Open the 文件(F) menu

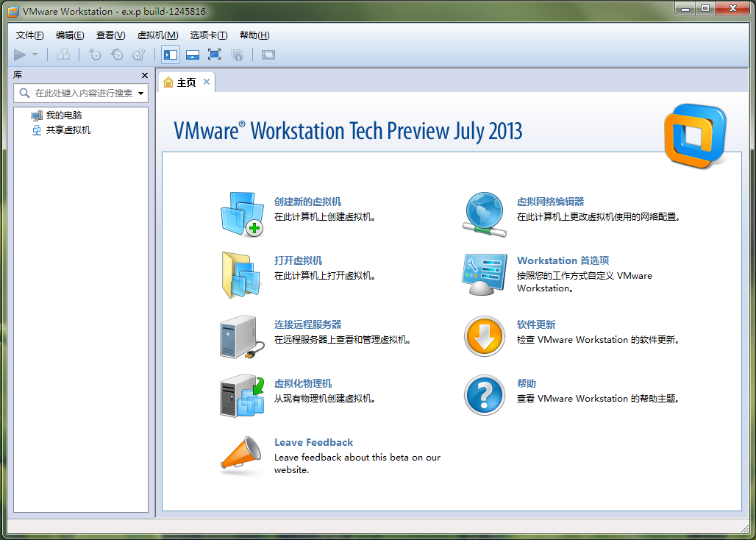[30, 35]
